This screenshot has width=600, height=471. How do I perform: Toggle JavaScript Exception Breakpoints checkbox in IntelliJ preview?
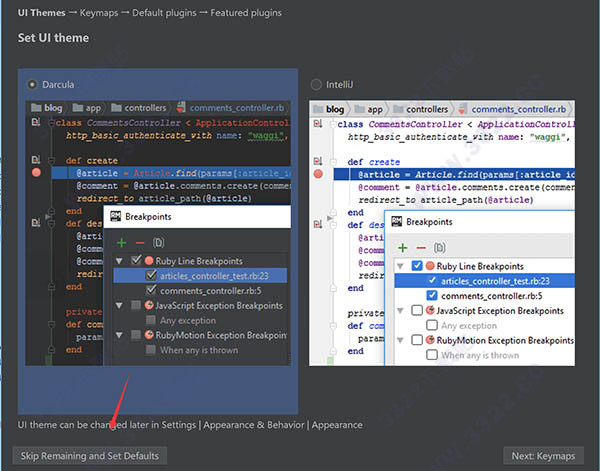click(x=417, y=310)
